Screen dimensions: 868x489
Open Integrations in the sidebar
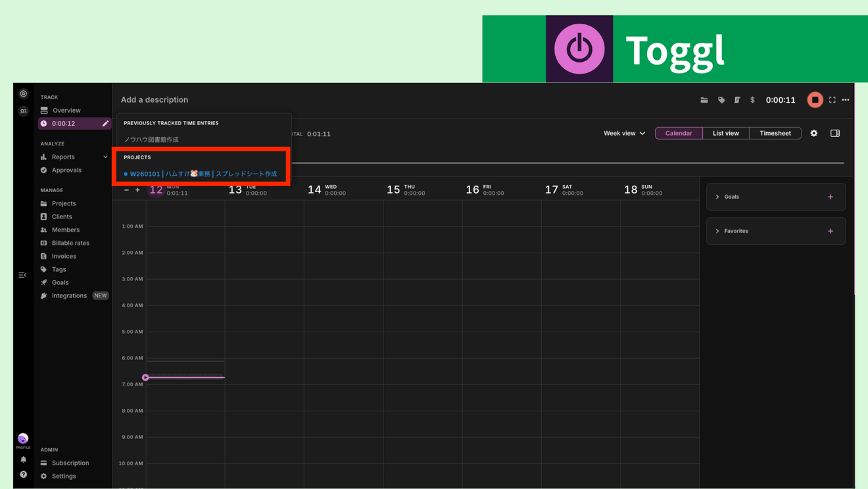69,296
